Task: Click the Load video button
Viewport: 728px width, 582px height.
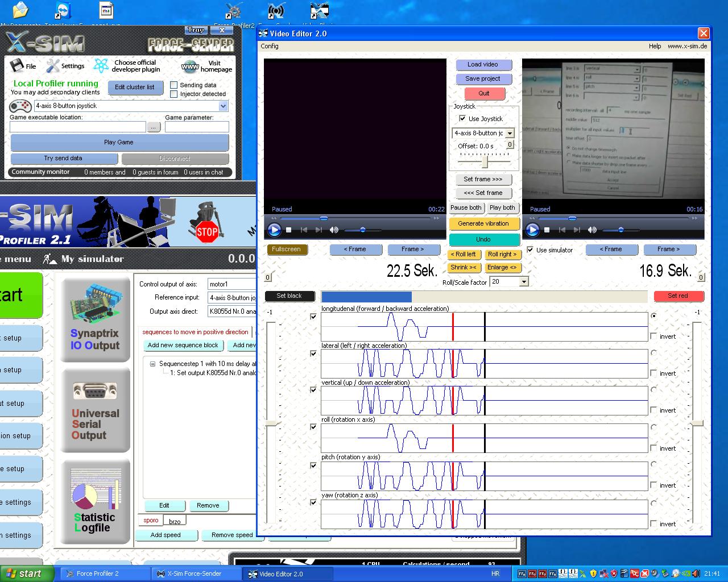Action: click(x=483, y=64)
